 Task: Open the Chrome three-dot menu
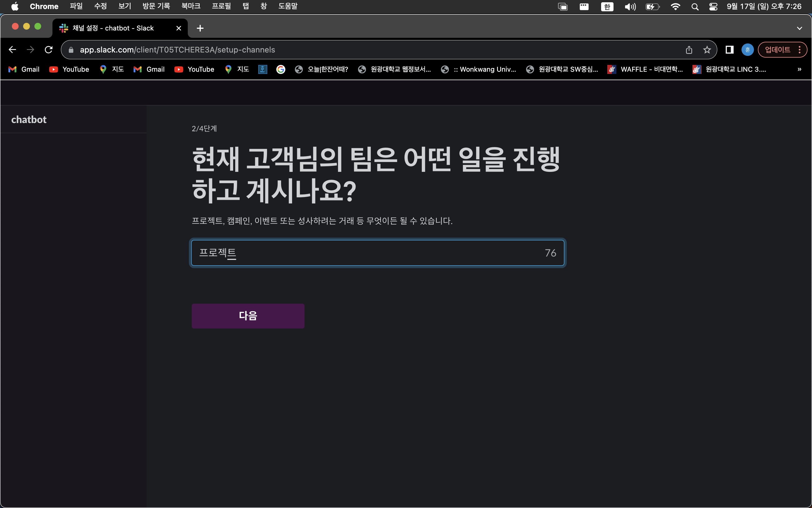point(800,50)
